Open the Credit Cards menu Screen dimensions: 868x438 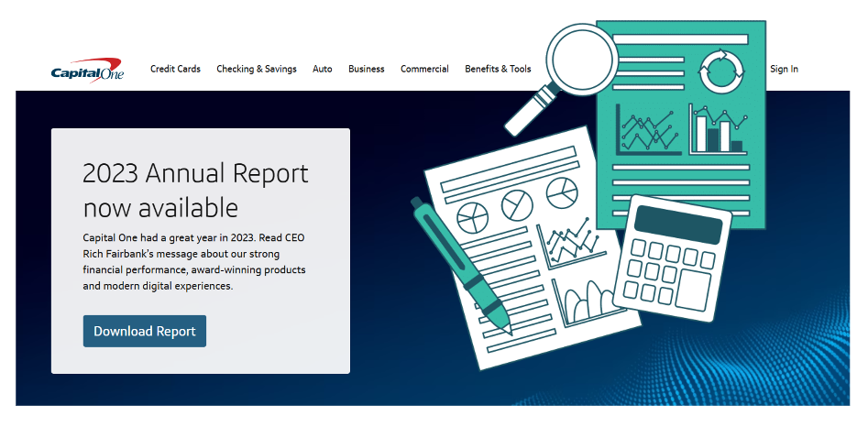pyautogui.click(x=175, y=69)
